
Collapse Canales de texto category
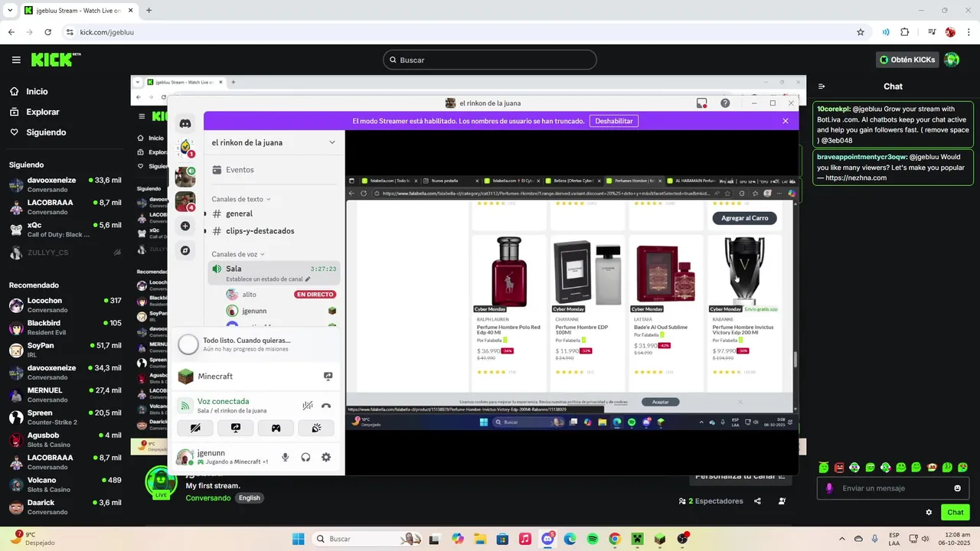click(x=241, y=199)
